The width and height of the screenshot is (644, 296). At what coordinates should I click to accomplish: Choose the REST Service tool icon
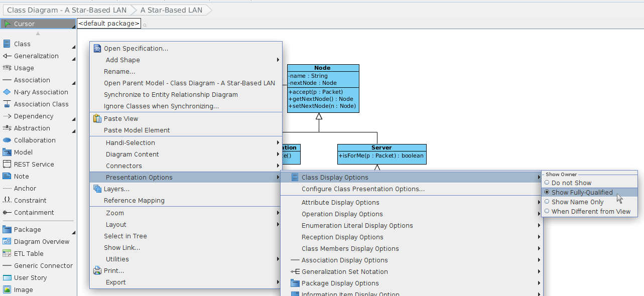[x=7, y=164]
